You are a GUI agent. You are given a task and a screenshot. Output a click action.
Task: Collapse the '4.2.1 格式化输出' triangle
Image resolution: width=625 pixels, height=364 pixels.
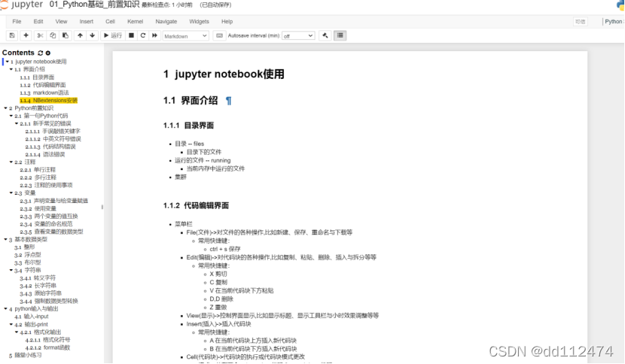point(17,332)
